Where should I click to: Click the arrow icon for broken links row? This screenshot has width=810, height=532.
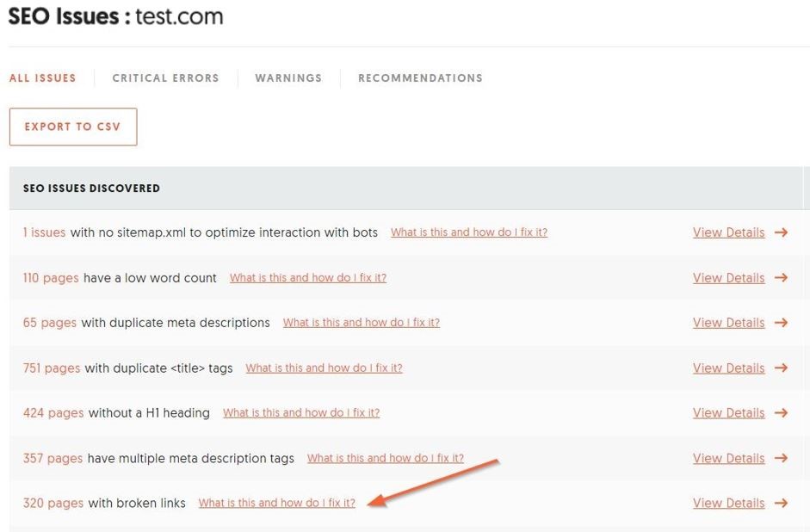[x=781, y=503]
